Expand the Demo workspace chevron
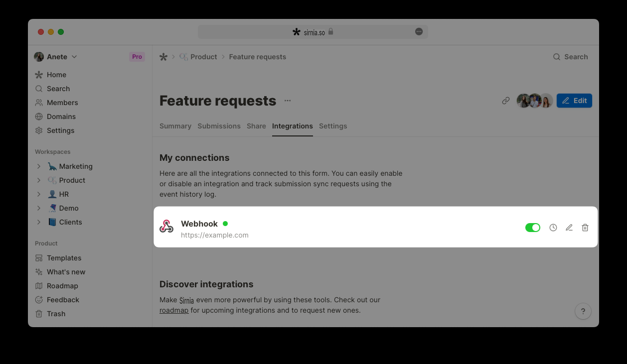Screen dimensions: 627x364 click(39, 208)
